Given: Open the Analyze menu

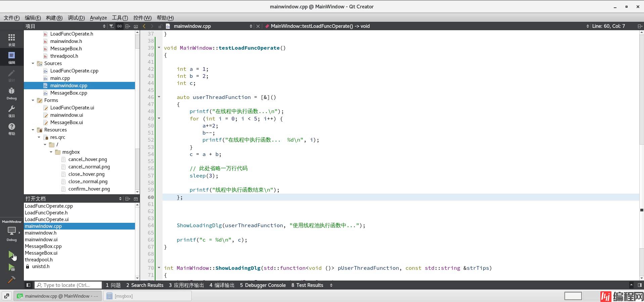Looking at the screenshot, I should tap(98, 18).
